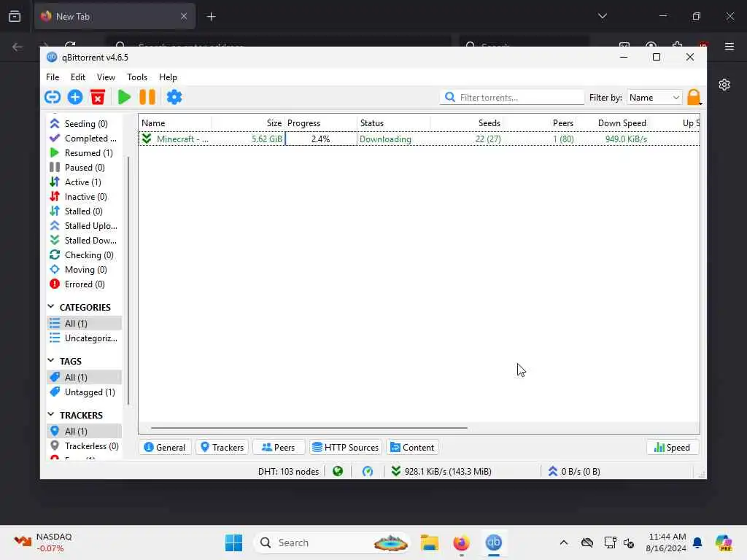Click the orange Pause icon in toolbar

[147, 97]
